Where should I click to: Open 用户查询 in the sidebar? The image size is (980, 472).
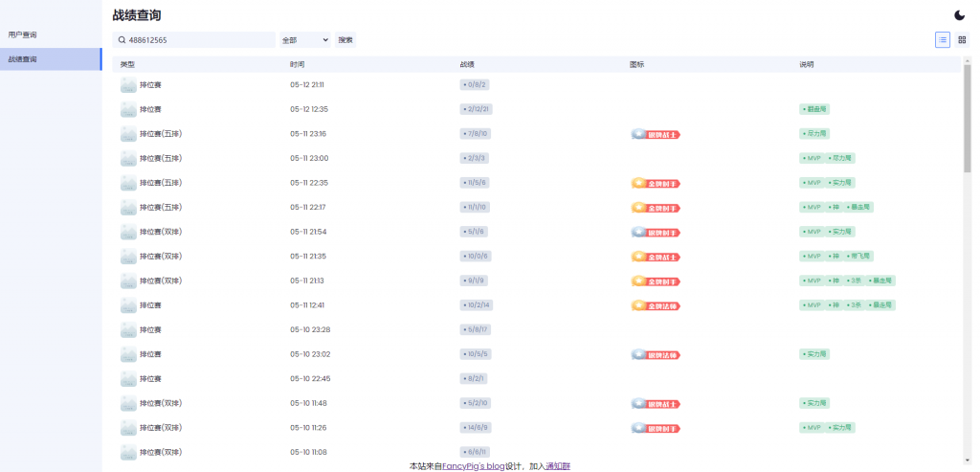51,35
